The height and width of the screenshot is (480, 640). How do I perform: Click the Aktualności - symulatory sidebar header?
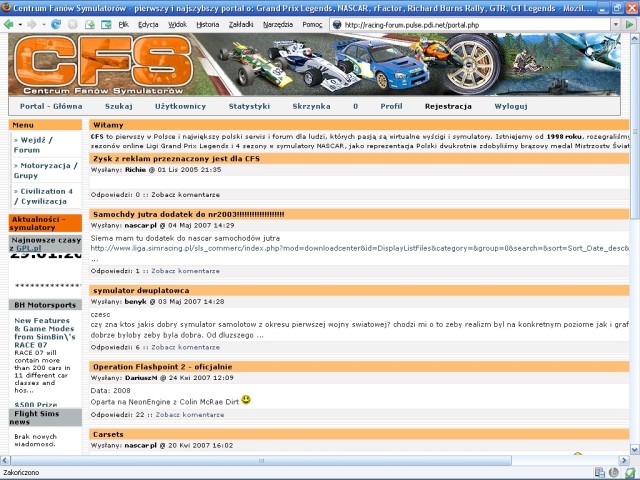[45, 223]
